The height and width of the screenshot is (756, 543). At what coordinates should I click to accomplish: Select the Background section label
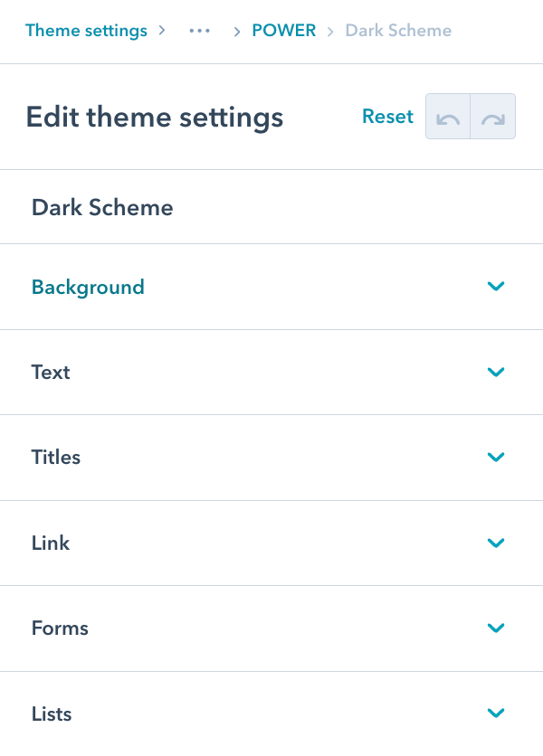pos(88,287)
